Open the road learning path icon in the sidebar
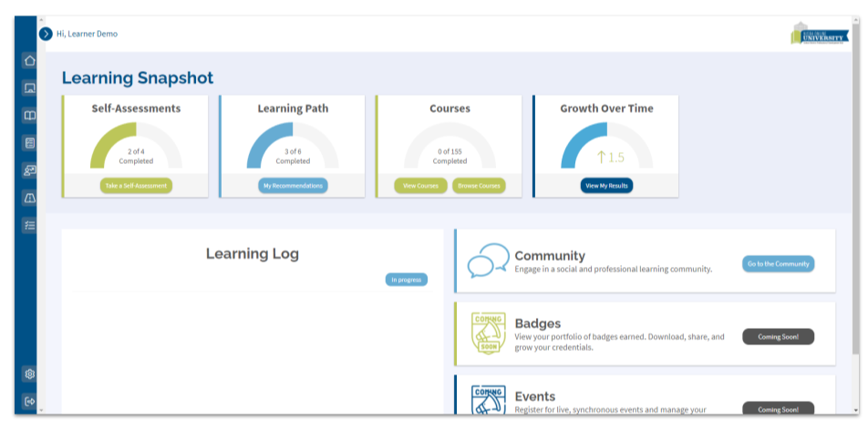868x430 pixels. [x=30, y=198]
